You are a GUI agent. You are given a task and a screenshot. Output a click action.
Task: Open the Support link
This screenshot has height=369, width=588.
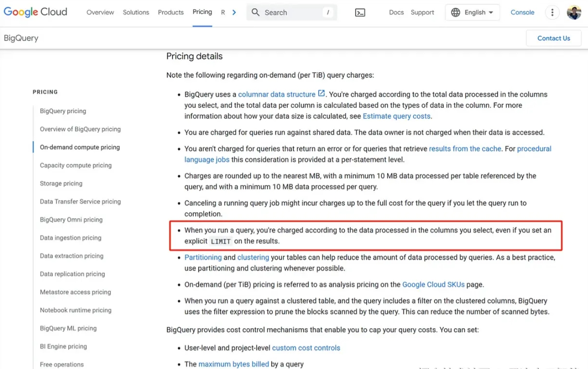point(422,12)
